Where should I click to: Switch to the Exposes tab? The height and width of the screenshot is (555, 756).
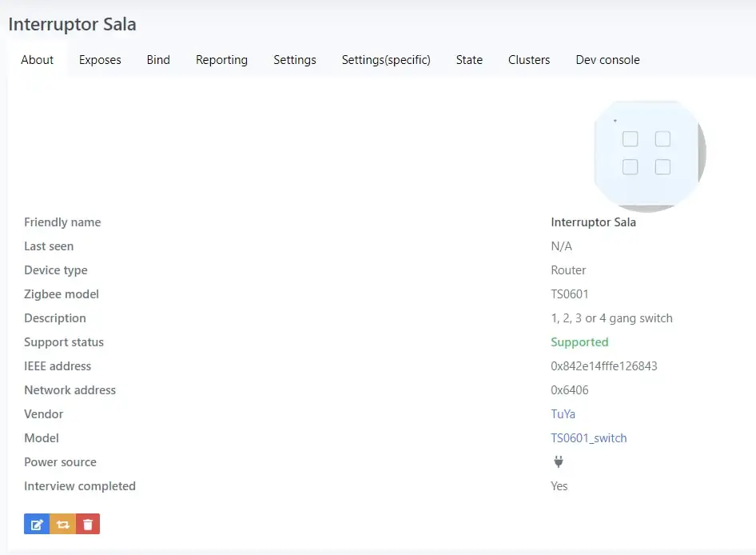click(x=100, y=60)
